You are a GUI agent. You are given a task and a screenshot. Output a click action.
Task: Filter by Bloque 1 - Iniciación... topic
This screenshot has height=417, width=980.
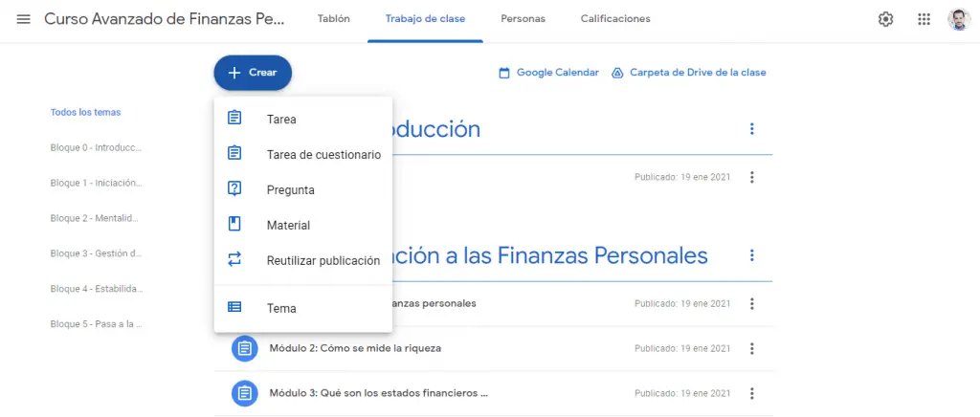[97, 183]
